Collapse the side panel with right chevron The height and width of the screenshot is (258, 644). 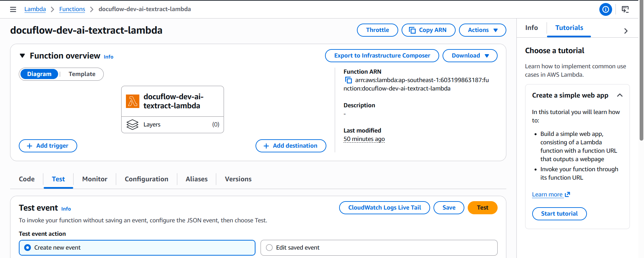pyautogui.click(x=626, y=31)
